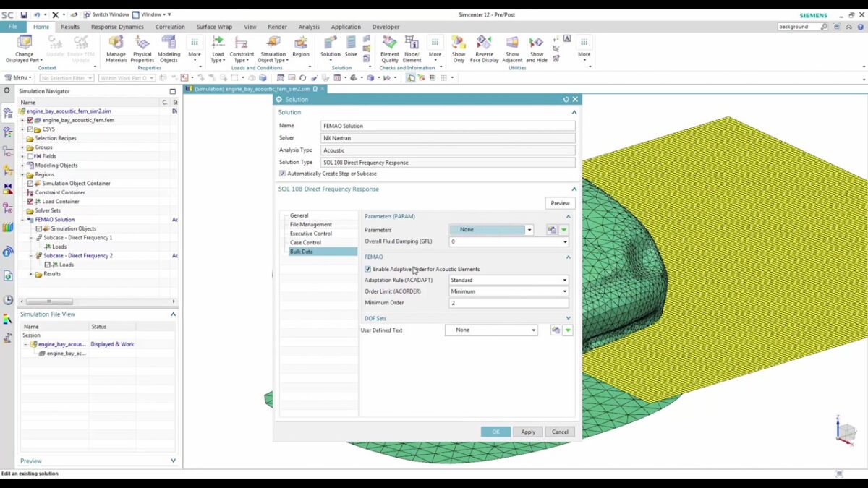This screenshot has width=868, height=488.
Task: Open Change Displayed Part tool
Action: tap(25, 49)
